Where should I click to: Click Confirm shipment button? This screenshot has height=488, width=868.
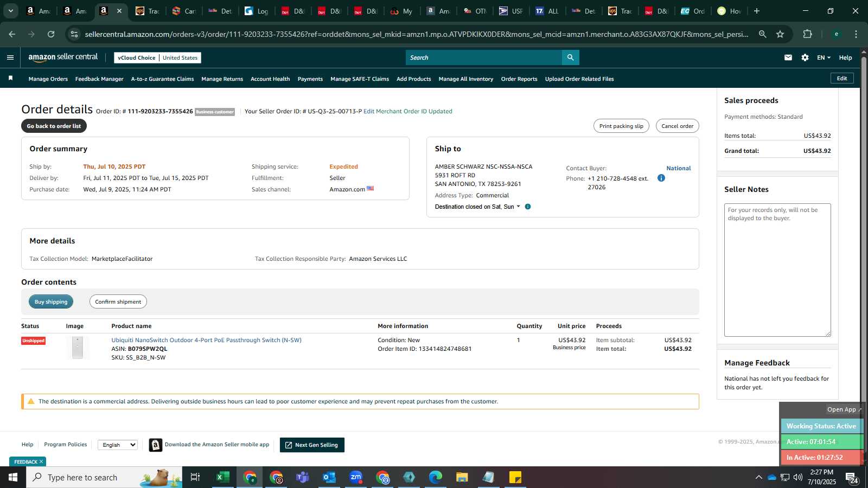(118, 301)
